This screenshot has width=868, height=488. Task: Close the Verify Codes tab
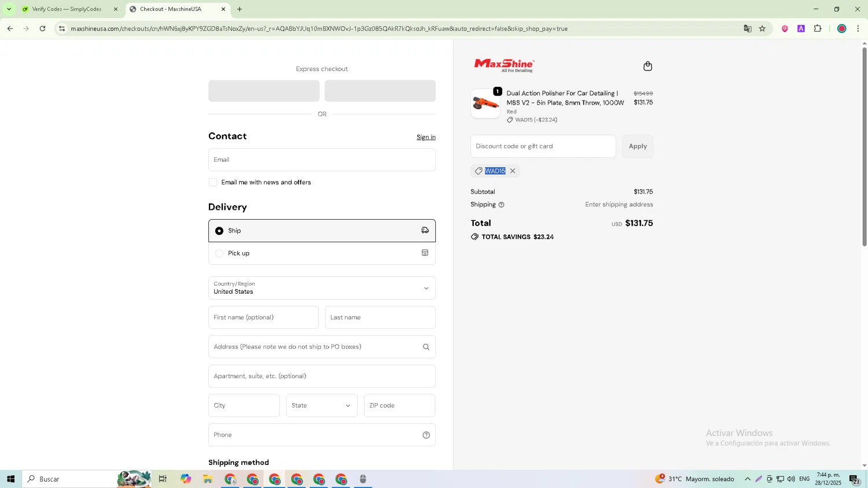(x=115, y=9)
